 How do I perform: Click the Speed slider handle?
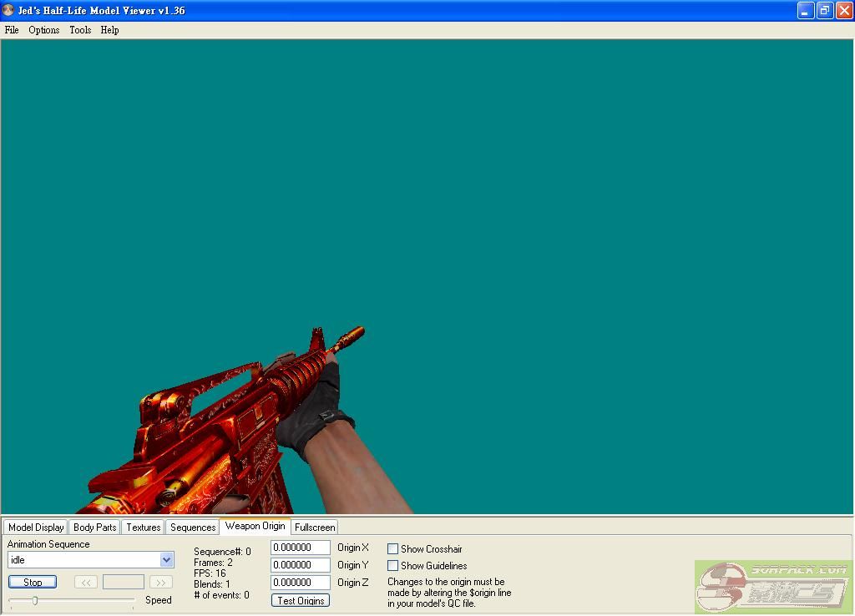(34, 600)
